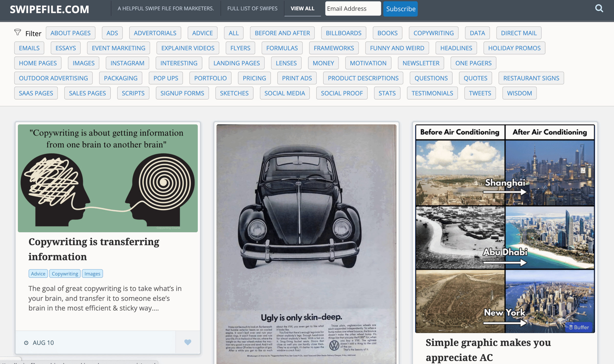Click the small Advice tag on card
The width and height of the screenshot is (614, 364).
tap(38, 274)
